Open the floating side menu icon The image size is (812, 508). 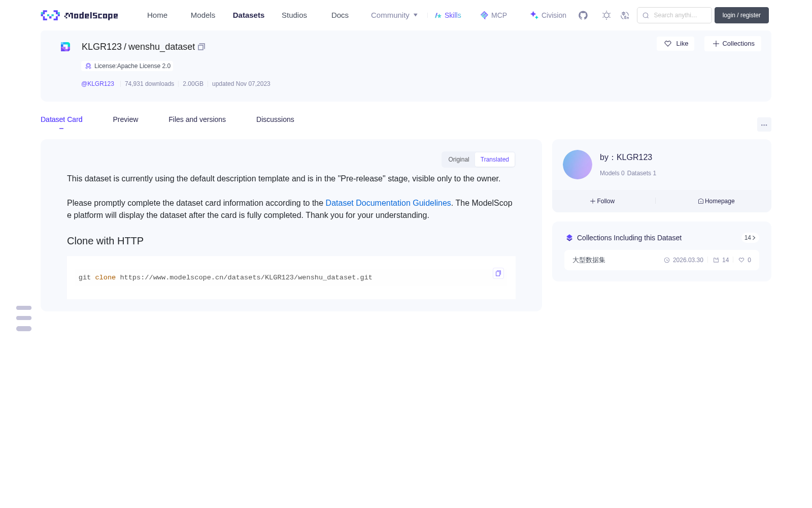pyautogui.click(x=24, y=318)
